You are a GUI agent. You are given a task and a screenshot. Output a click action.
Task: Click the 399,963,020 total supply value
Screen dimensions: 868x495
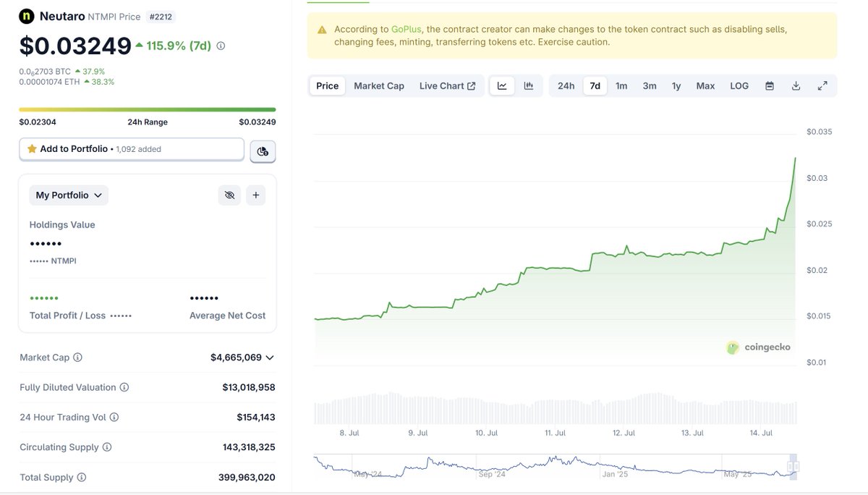point(247,477)
